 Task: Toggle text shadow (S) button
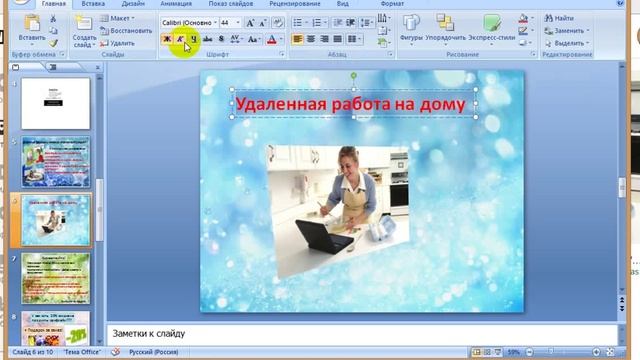point(221,39)
